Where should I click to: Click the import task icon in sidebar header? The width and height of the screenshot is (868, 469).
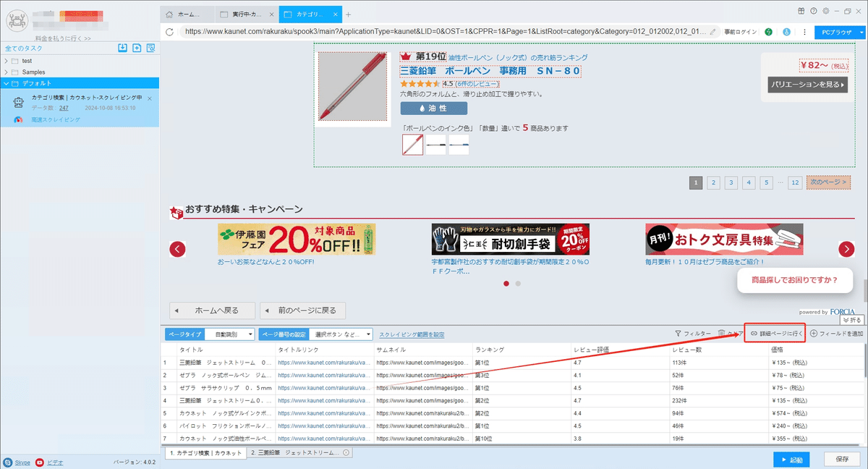click(x=123, y=48)
